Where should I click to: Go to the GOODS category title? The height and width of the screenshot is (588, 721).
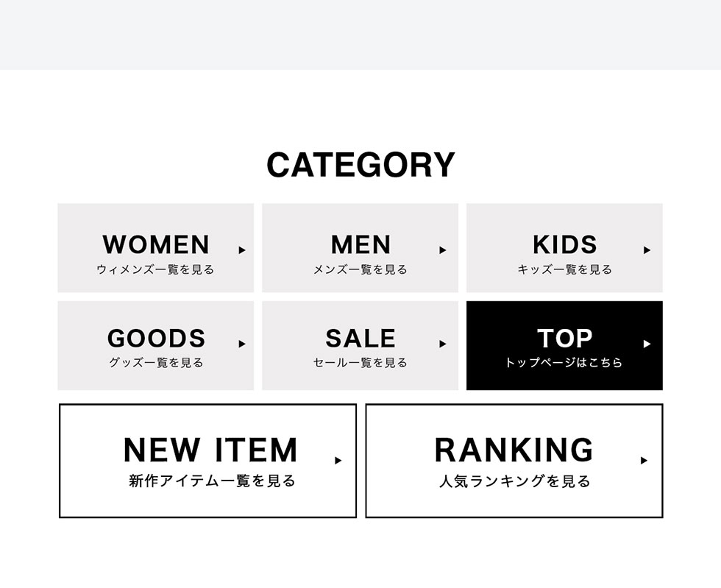tap(156, 339)
